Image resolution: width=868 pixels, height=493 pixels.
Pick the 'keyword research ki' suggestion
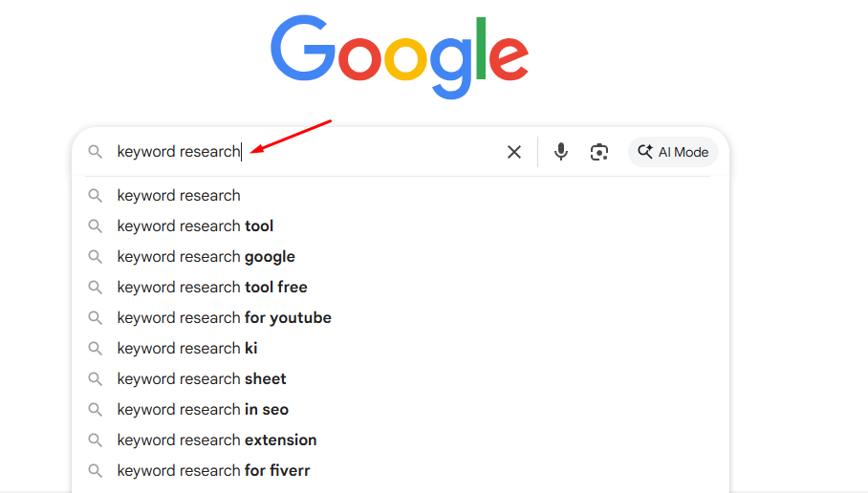pyautogui.click(x=187, y=349)
